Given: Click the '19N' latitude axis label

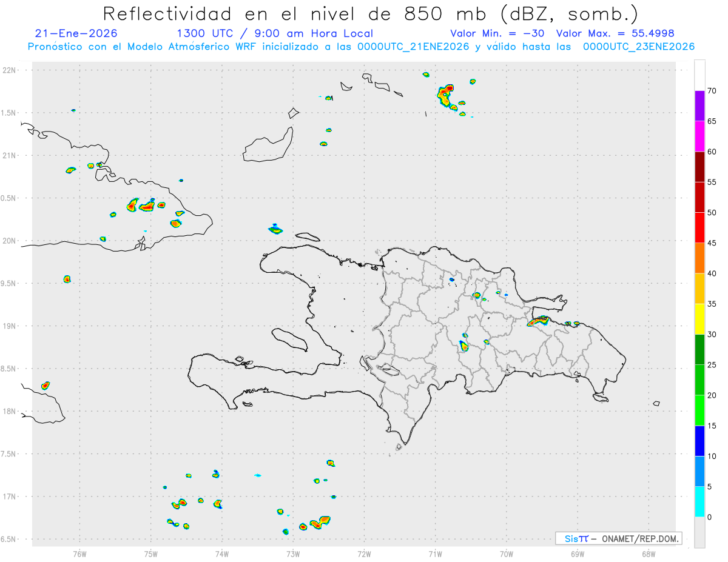Looking at the screenshot, I should [x=10, y=326].
